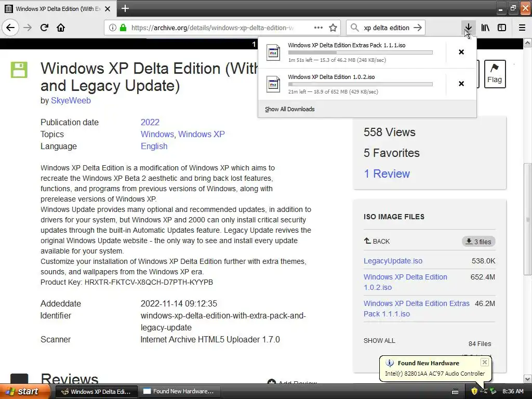Click the green padlock security icon
The width and height of the screenshot is (532, 399).
(x=123, y=28)
